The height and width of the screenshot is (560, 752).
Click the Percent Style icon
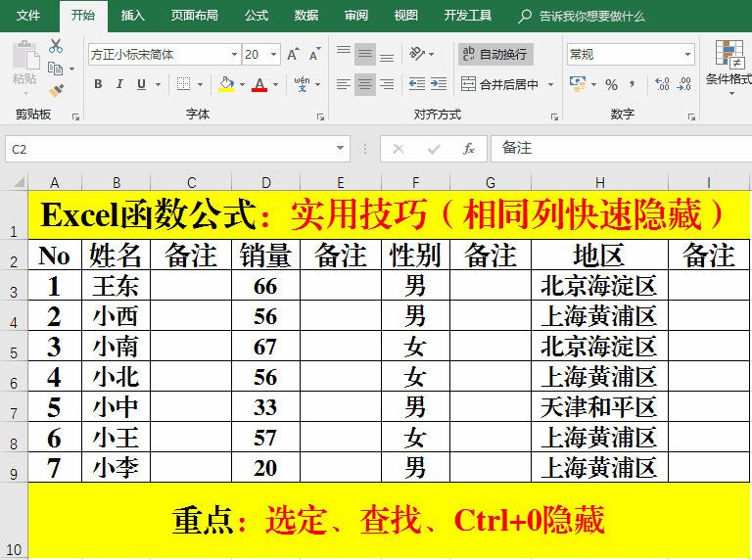tap(611, 85)
